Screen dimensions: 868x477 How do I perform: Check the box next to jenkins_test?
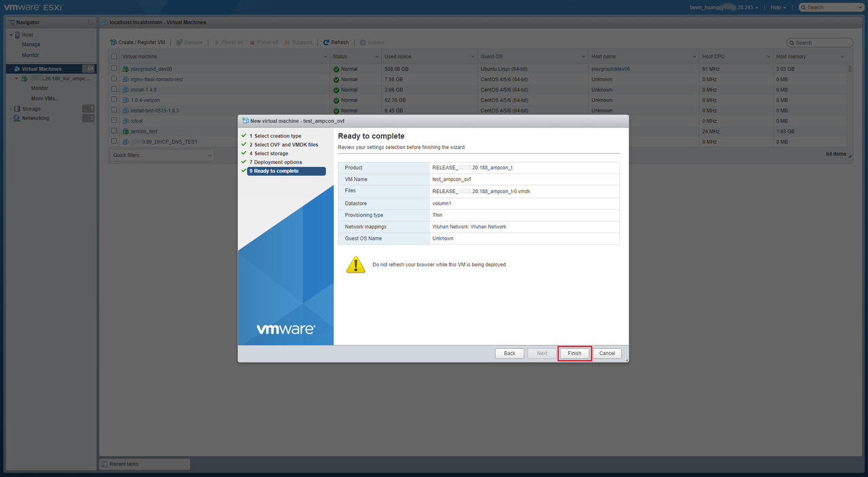coord(115,131)
